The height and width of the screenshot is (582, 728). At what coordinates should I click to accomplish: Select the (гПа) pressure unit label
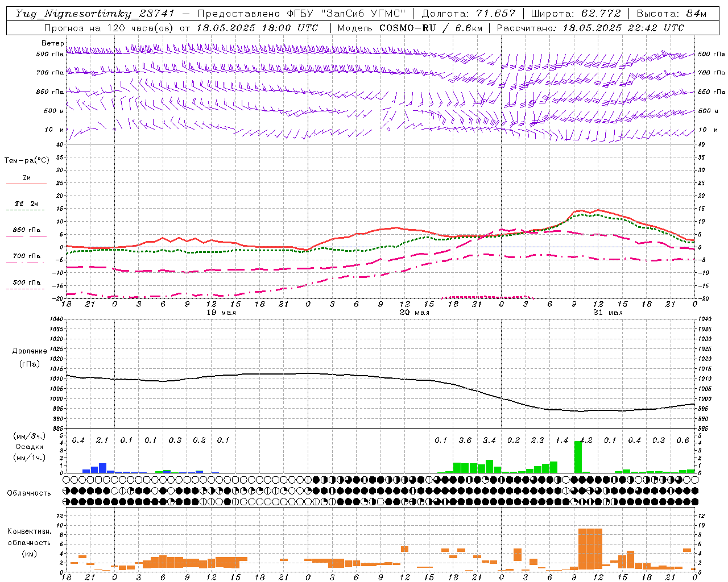click(x=30, y=364)
